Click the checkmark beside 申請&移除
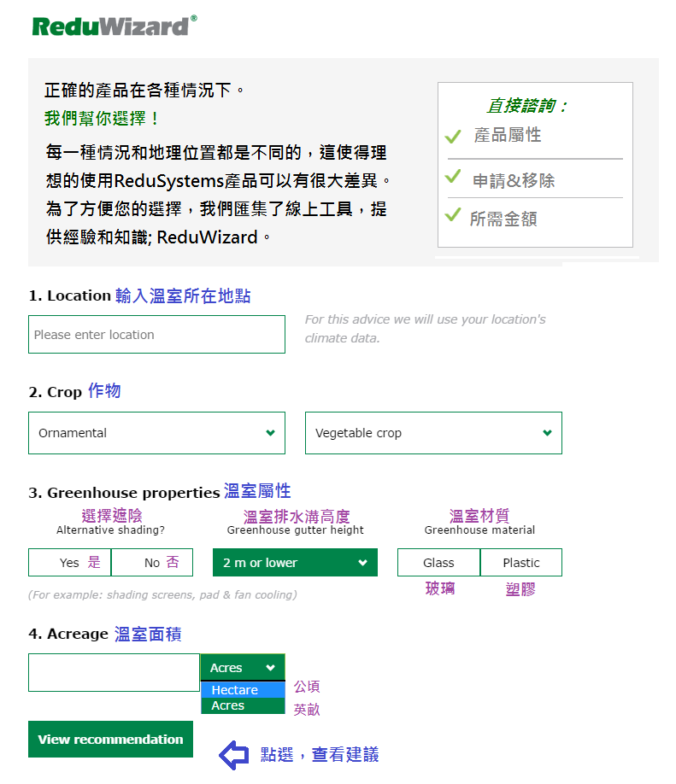676x784 pixels. [x=453, y=176]
